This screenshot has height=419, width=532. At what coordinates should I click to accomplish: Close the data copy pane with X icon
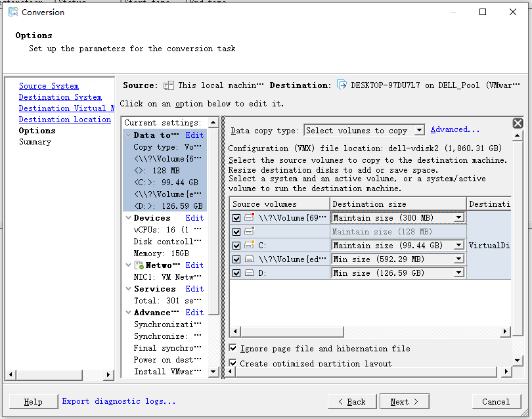pos(518,123)
